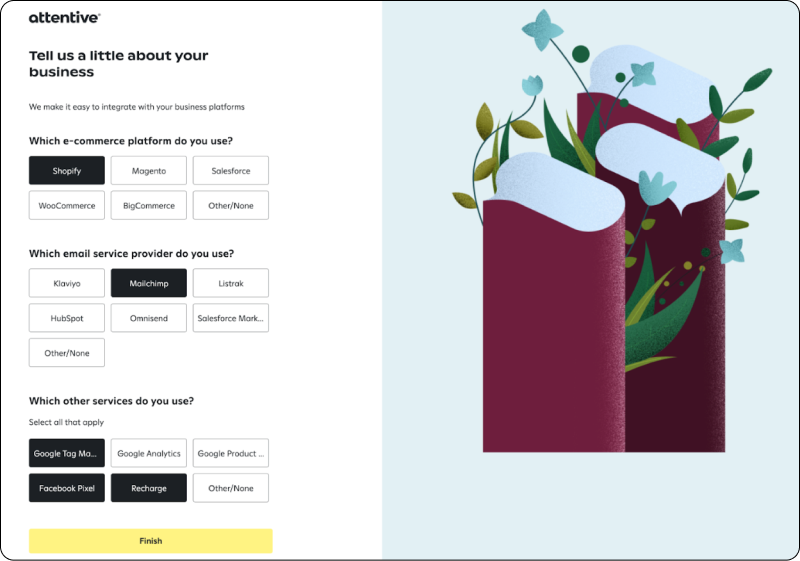800x561 pixels.
Task: Toggle Google Tag Manager service off
Action: click(x=67, y=453)
